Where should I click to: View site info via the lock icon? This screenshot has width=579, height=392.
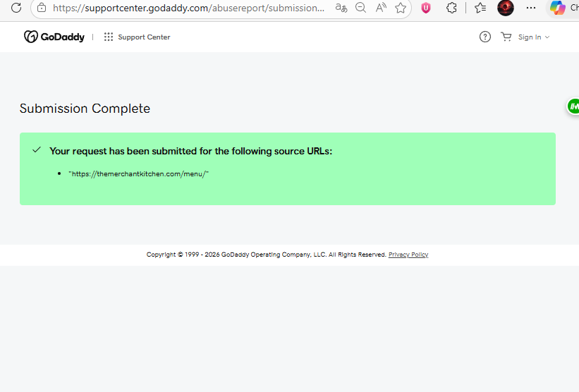[x=42, y=8]
